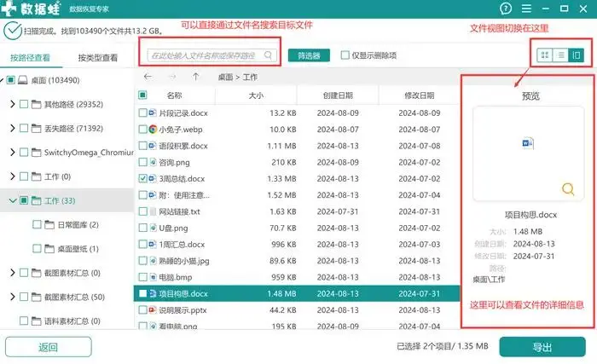Switch to preview pane view

tap(577, 55)
